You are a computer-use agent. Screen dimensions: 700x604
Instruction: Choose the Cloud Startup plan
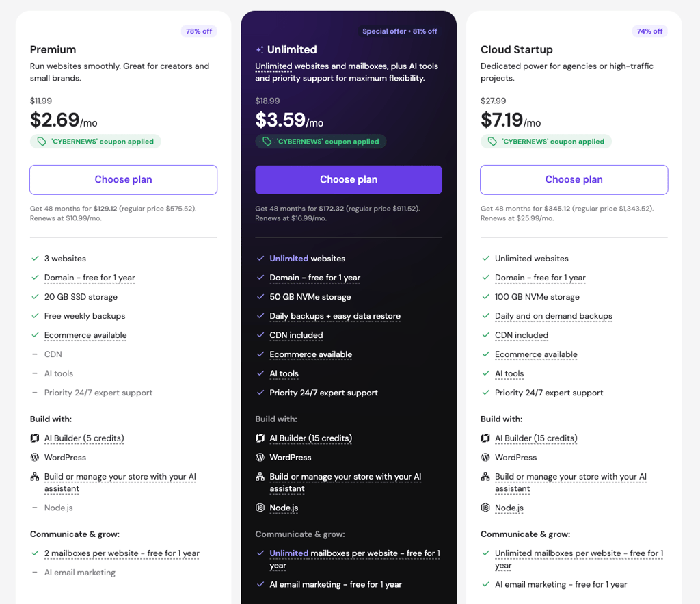click(574, 180)
